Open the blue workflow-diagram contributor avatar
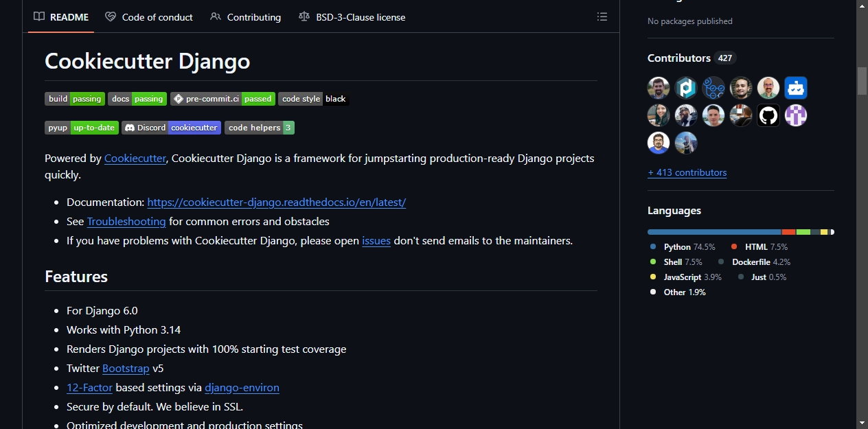Image resolution: width=868 pixels, height=429 pixels. click(713, 88)
